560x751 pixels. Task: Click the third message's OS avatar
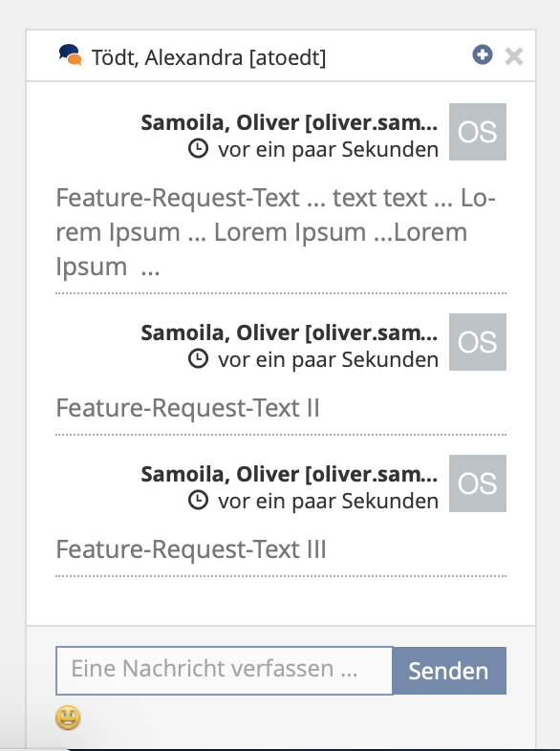[x=478, y=483]
